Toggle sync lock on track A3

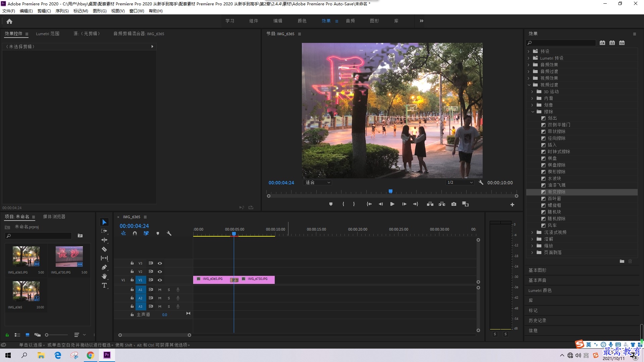point(151,306)
